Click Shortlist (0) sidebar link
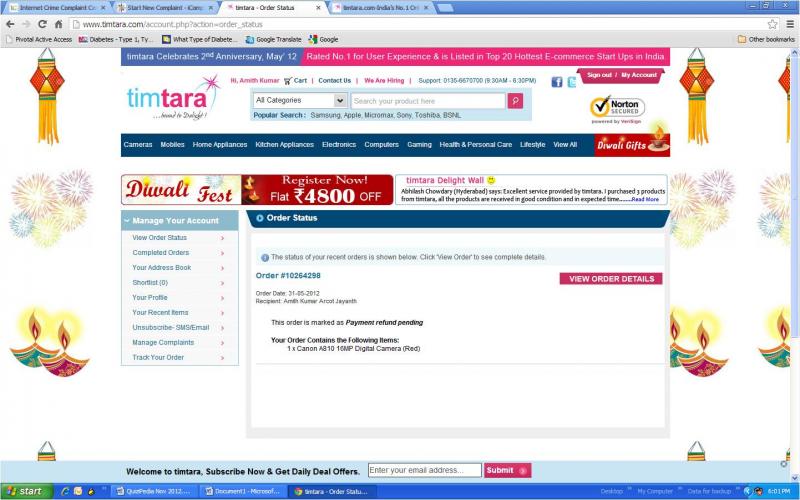Screen dimensions: 800x500 [x=150, y=283]
